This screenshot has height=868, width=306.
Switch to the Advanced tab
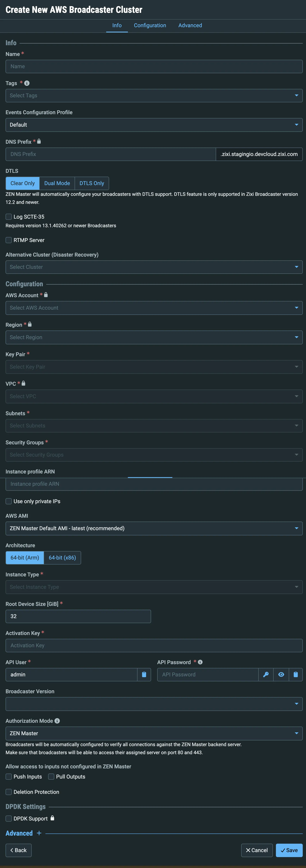click(190, 25)
